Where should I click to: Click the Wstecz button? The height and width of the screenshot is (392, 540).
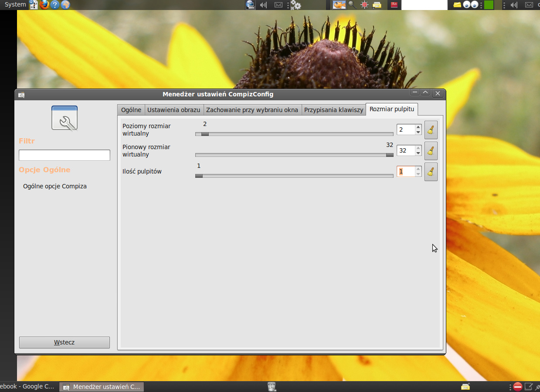pos(65,342)
